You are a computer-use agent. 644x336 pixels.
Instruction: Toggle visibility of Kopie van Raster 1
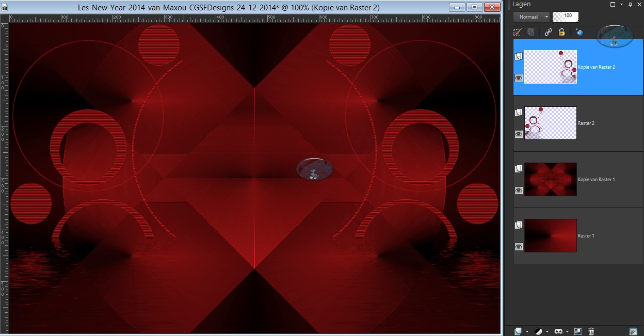point(519,190)
